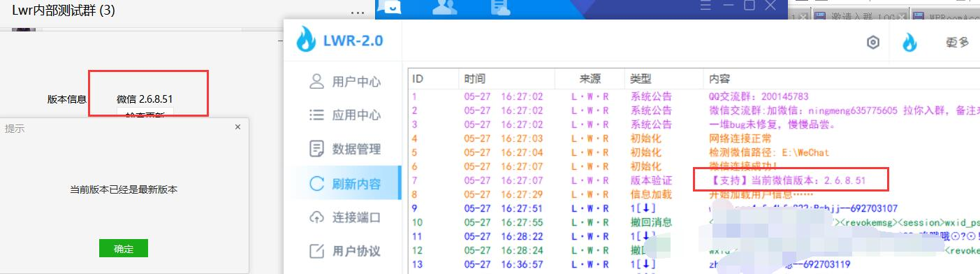The width and height of the screenshot is (980, 274).
Task: Select log row 6 微信连接成功
Action: coord(694,166)
